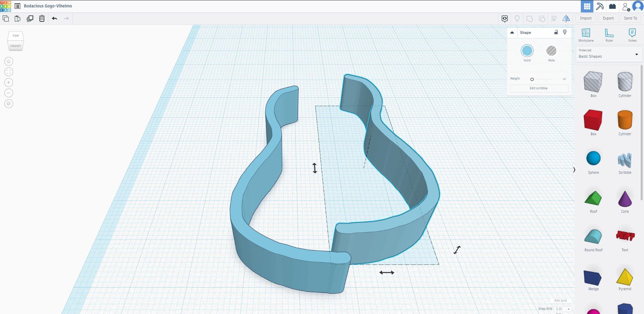Open the view options eye icon

[x=505, y=19]
